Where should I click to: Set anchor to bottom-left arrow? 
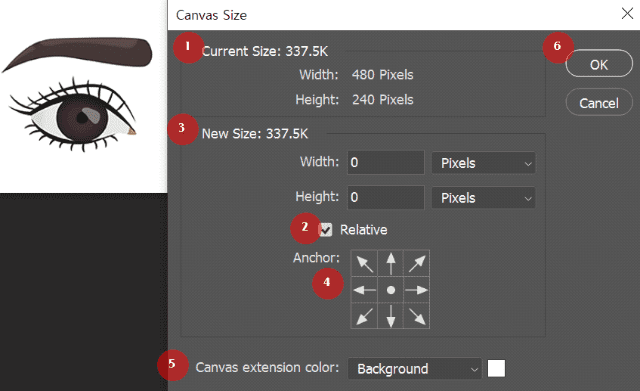(x=364, y=316)
